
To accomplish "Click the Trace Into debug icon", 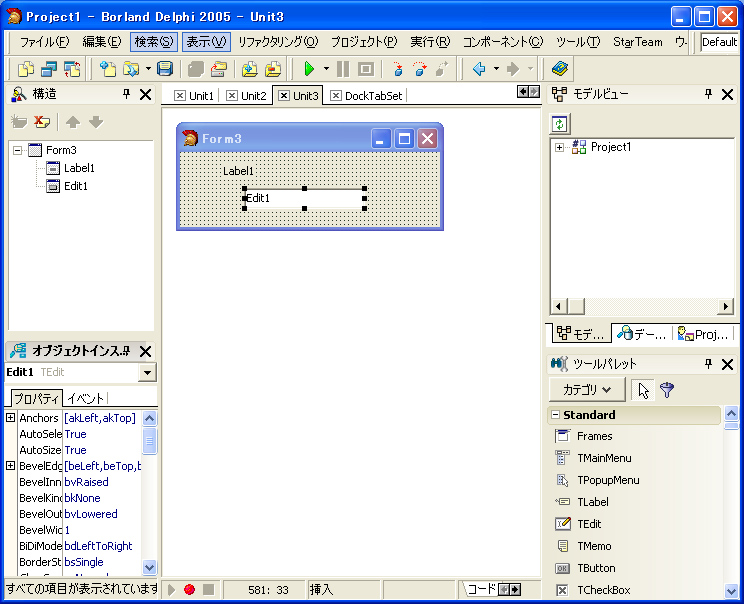I will click(x=398, y=69).
